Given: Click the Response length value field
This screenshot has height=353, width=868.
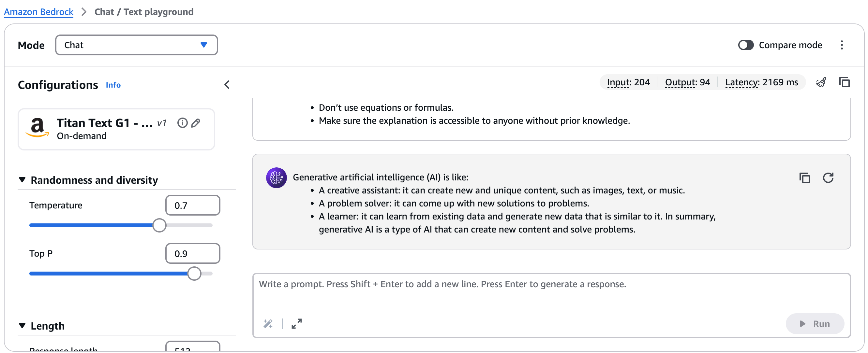Looking at the screenshot, I should (193, 346).
